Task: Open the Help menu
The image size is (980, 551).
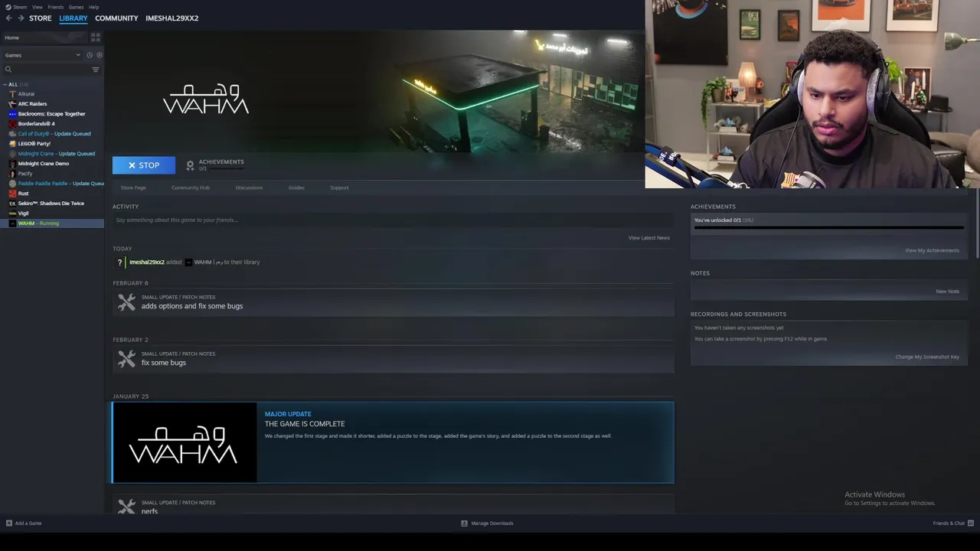Action: (x=93, y=7)
